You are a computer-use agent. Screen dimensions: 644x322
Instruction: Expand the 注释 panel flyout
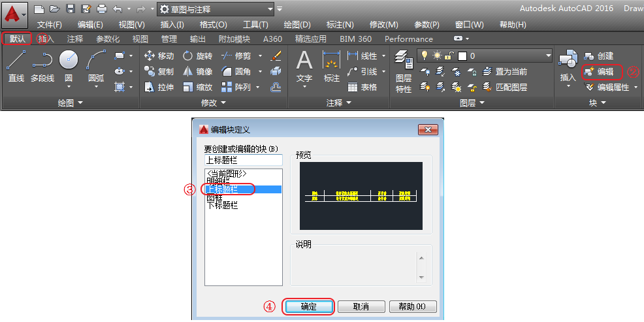pyautogui.click(x=339, y=103)
